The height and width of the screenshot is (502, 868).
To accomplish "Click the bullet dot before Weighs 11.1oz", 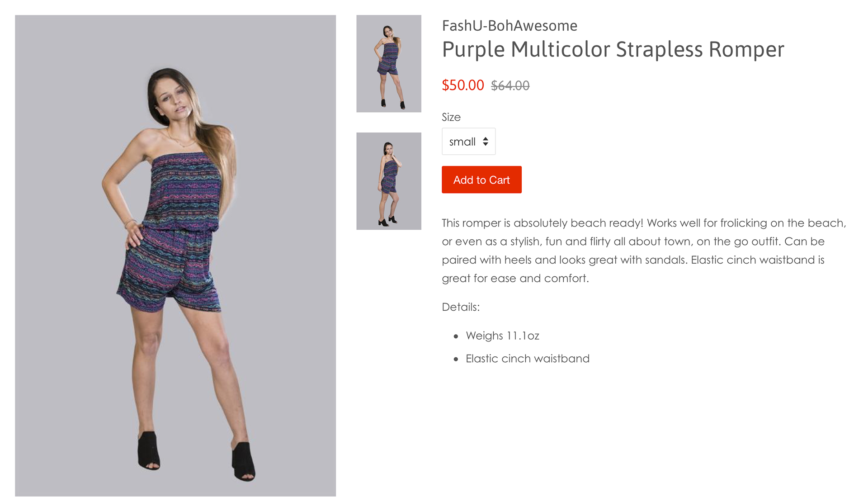I will point(456,336).
